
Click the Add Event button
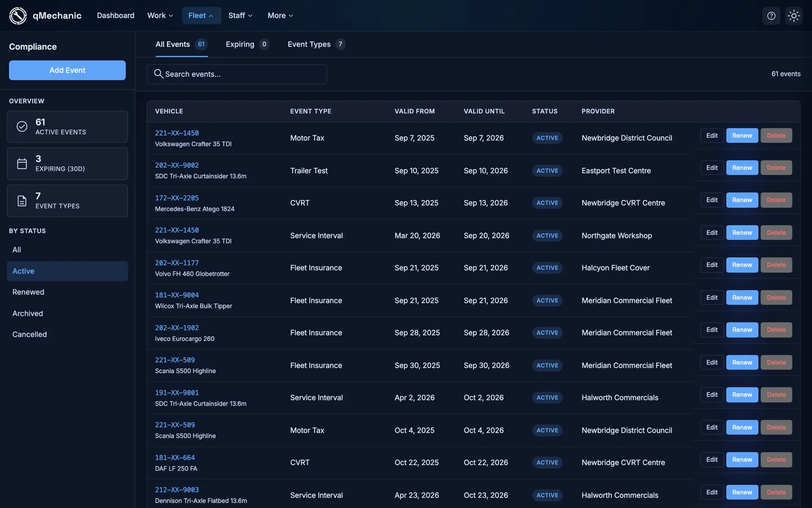(x=67, y=71)
